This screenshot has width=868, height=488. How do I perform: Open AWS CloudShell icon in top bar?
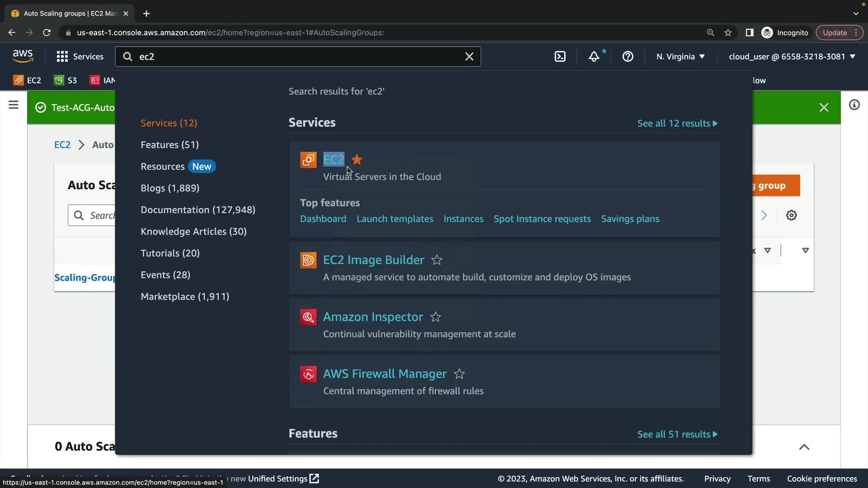pos(560,56)
